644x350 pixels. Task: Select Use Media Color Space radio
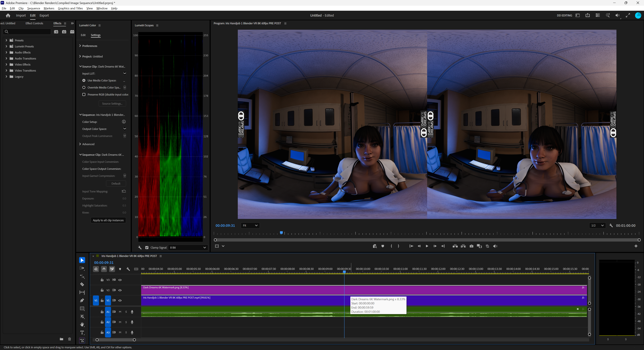pos(84,80)
